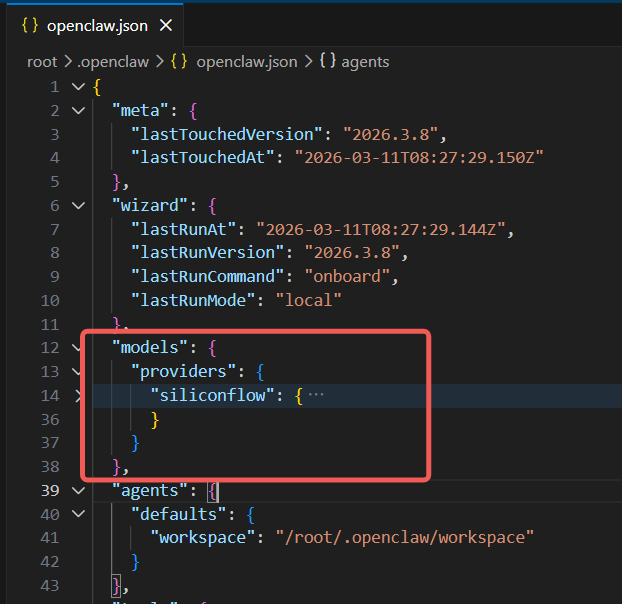The width and height of the screenshot is (622, 604).
Task: Click the timestamp ending 29.144Z
Action: [x=381, y=229]
